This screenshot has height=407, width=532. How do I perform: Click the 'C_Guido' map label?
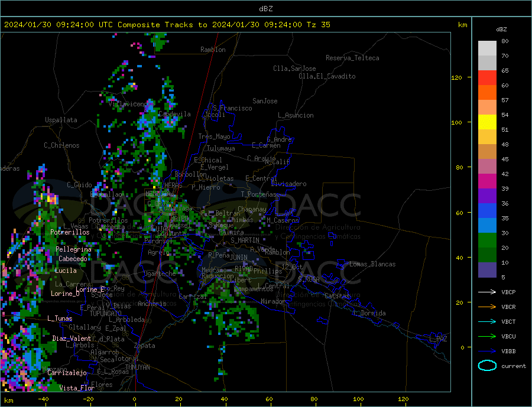79,185
